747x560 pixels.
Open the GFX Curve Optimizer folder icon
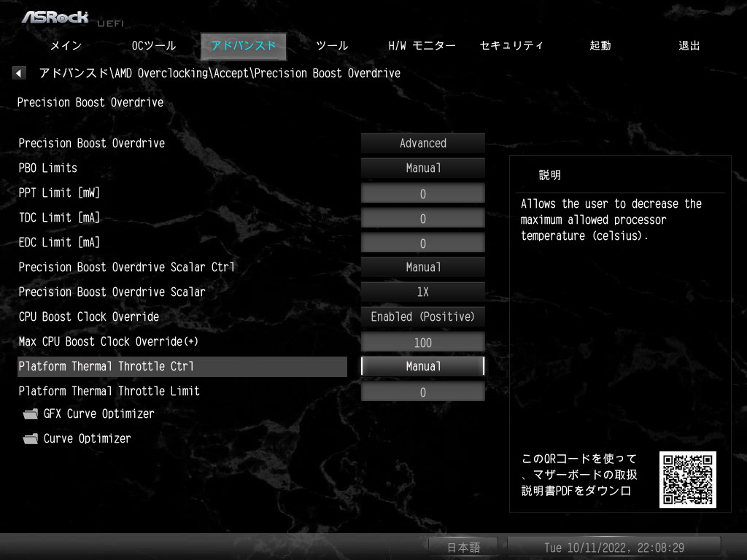[31, 414]
